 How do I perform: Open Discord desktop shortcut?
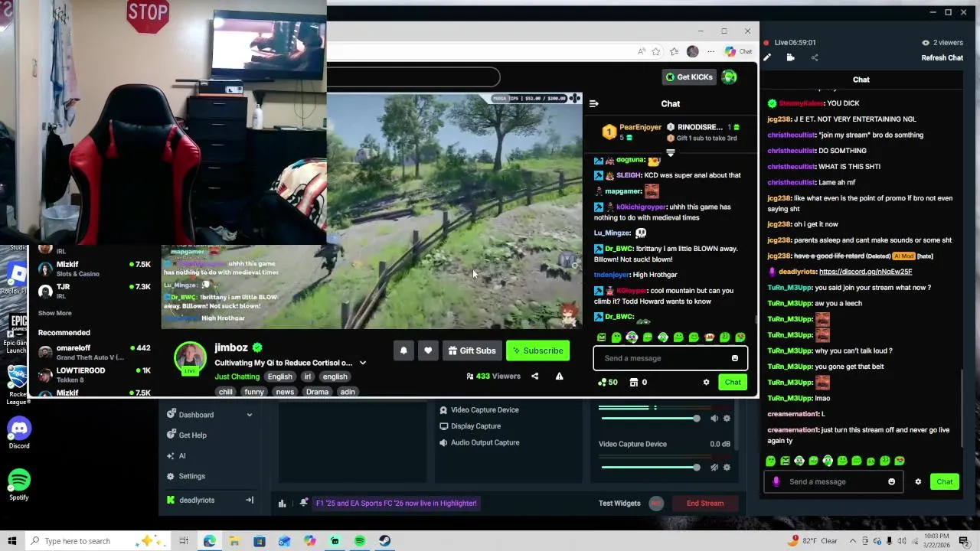19,433
